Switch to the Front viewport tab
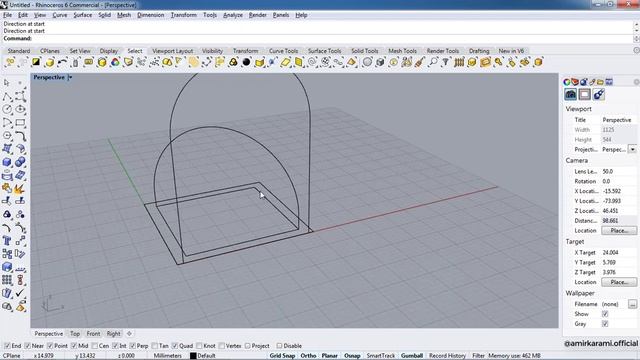This screenshot has height=360, width=640. tap(93, 333)
